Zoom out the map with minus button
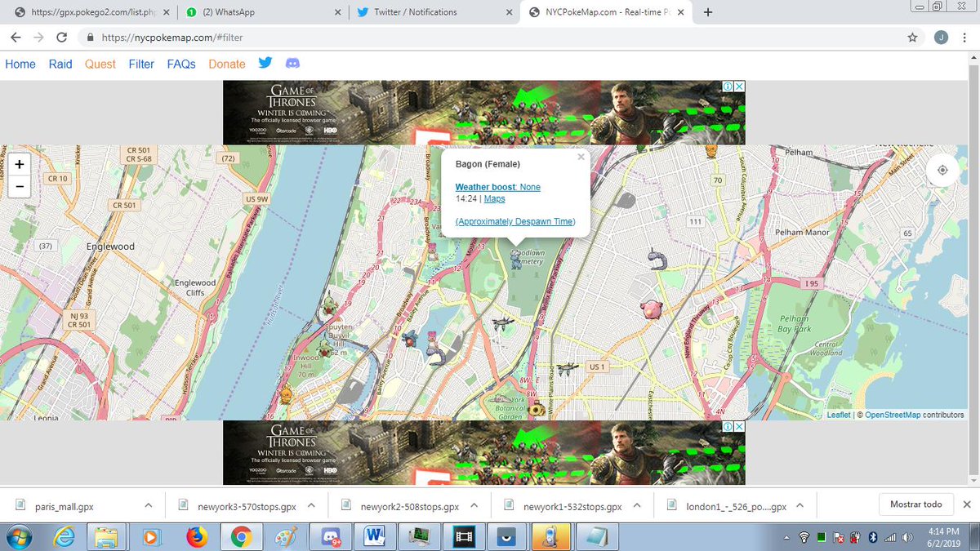This screenshot has width=980, height=551. 20,186
